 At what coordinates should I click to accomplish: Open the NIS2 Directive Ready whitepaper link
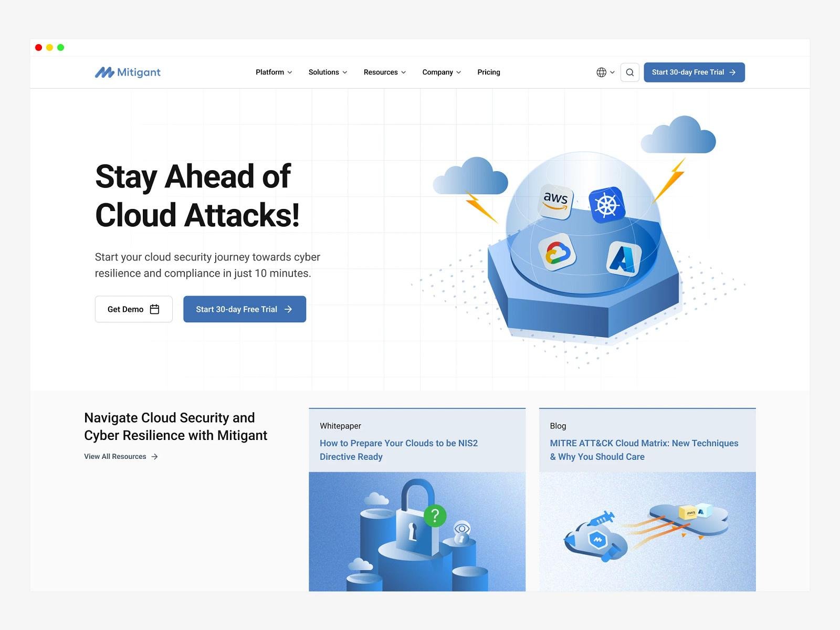399,450
